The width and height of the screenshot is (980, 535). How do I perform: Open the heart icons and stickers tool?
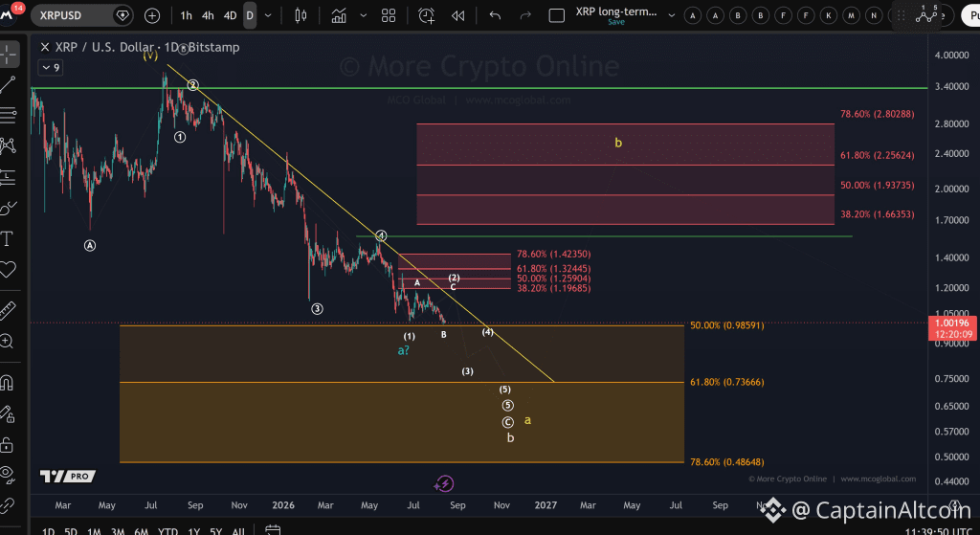pyautogui.click(x=8, y=269)
